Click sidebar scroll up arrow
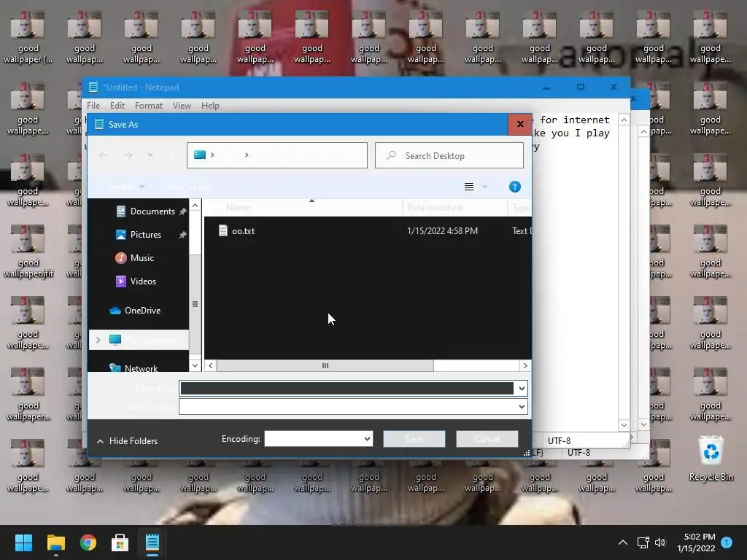This screenshot has width=747, height=560. tap(195, 205)
